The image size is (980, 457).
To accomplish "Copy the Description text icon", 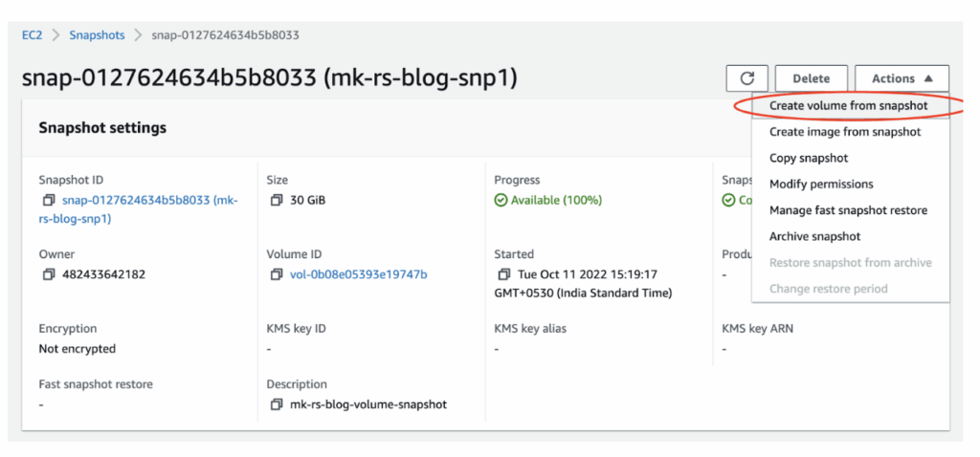I will [276, 404].
